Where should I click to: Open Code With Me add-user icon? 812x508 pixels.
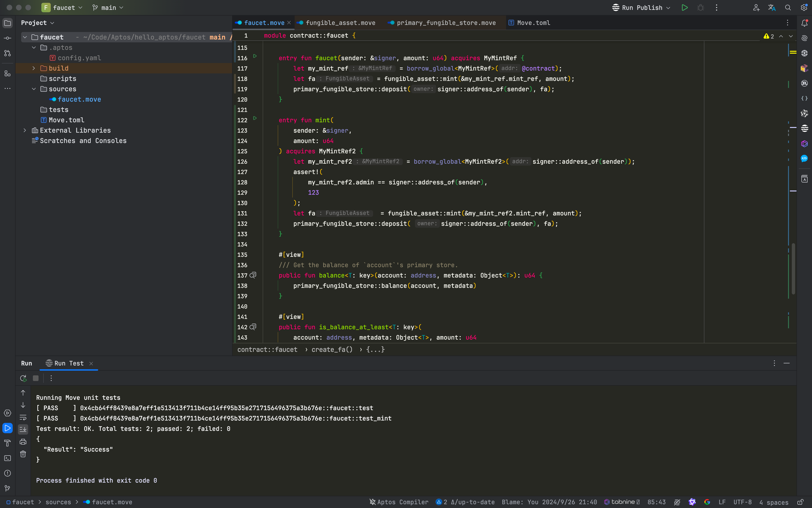756,8
